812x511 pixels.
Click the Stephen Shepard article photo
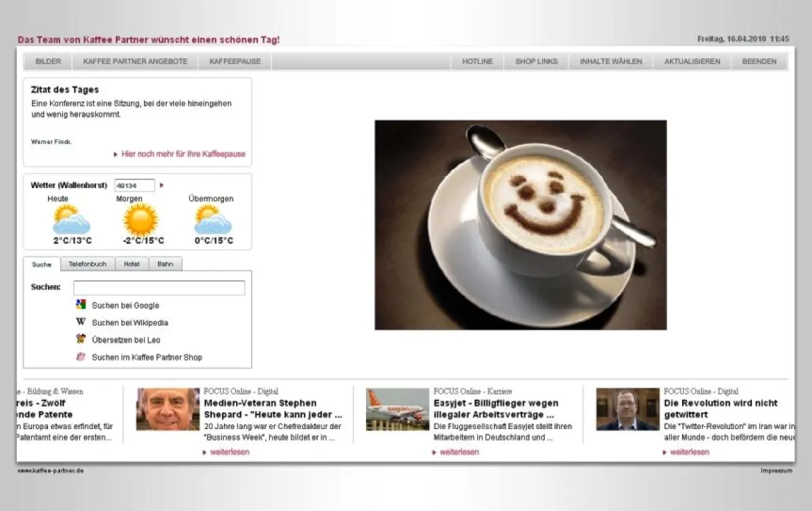point(167,409)
